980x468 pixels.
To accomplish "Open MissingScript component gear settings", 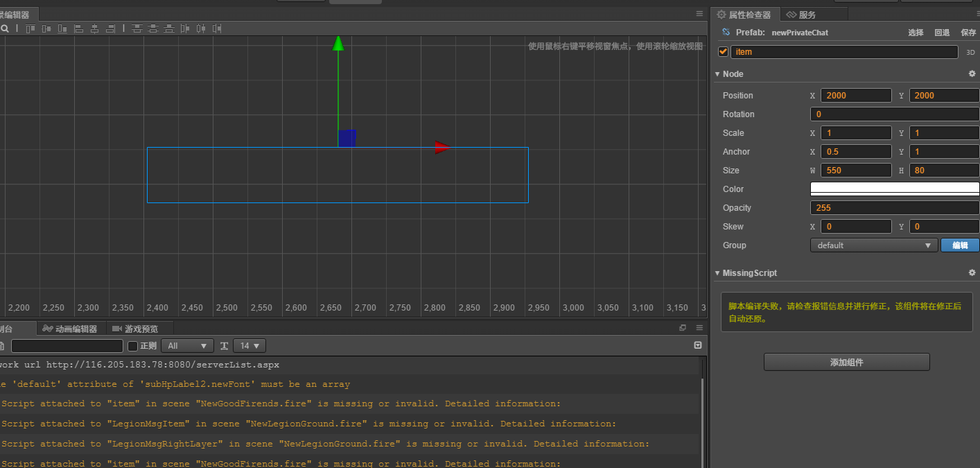I will 972,273.
